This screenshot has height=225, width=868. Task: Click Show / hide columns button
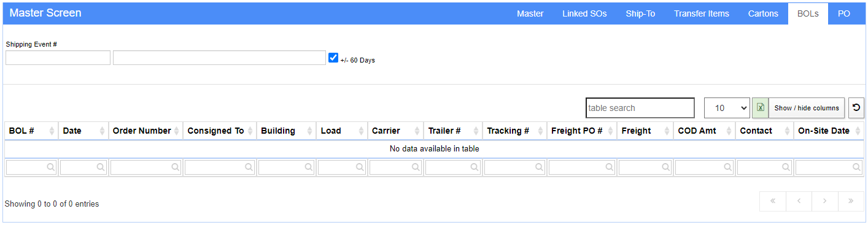pyautogui.click(x=807, y=108)
